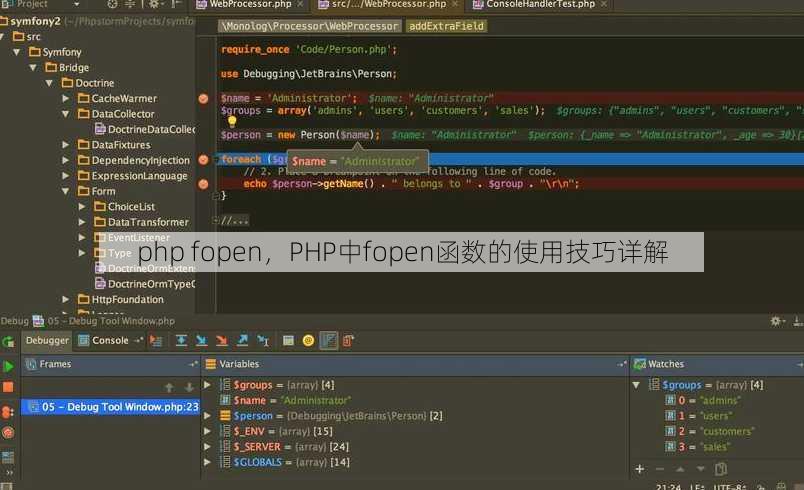This screenshot has height=490, width=804.
Task: Click the Step Into icon
Action: pos(202,341)
